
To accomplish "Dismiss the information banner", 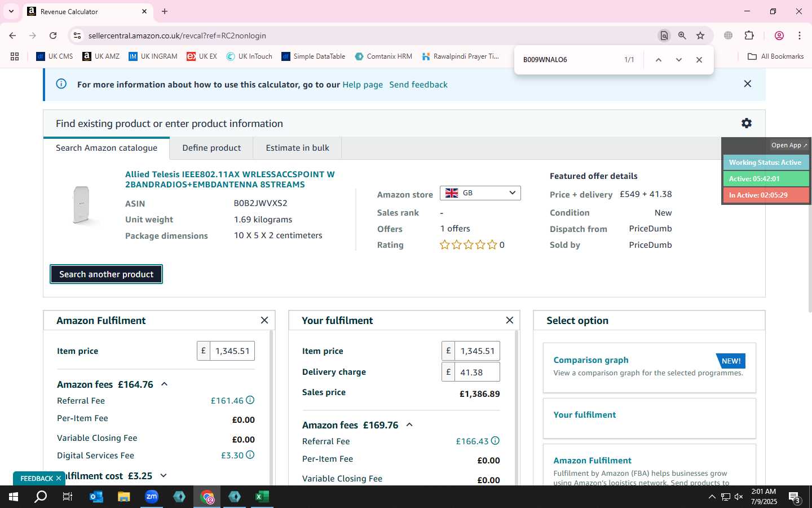I will (x=748, y=84).
